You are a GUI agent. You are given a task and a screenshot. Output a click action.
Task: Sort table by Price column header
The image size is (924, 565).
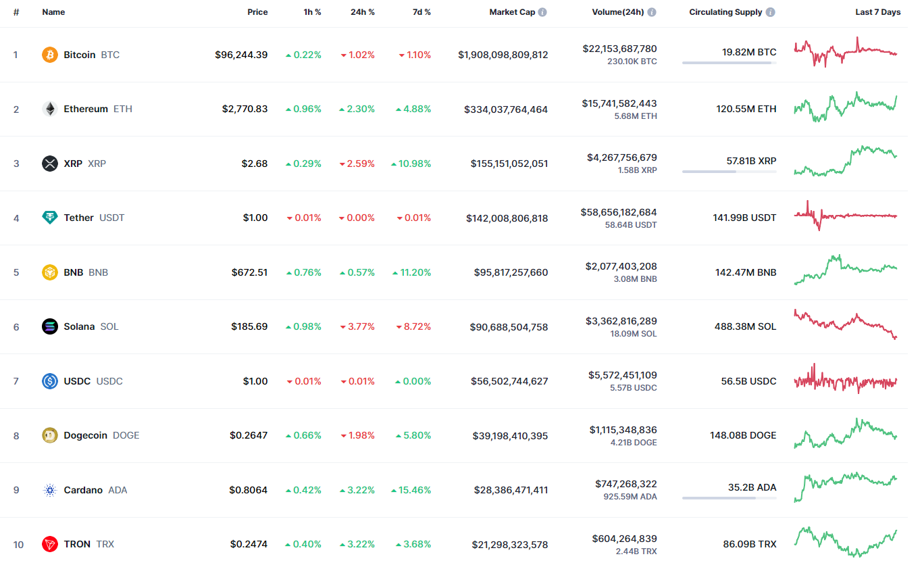pos(257,12)
